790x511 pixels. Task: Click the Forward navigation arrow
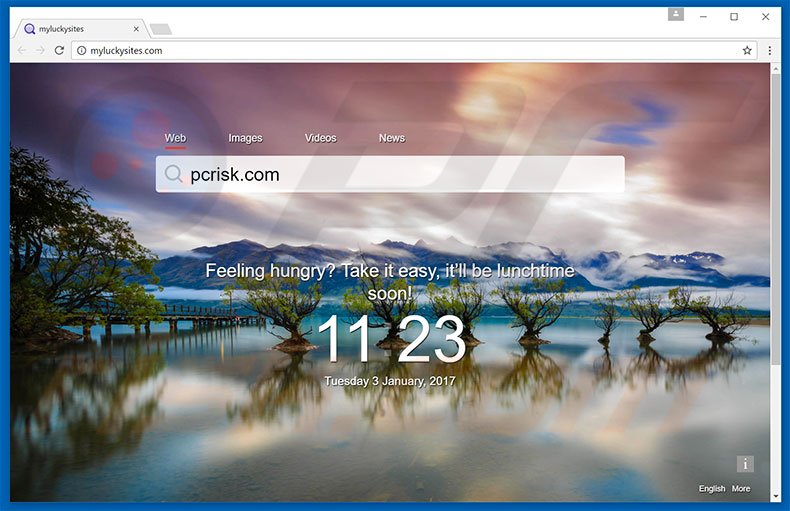[41, 50]
